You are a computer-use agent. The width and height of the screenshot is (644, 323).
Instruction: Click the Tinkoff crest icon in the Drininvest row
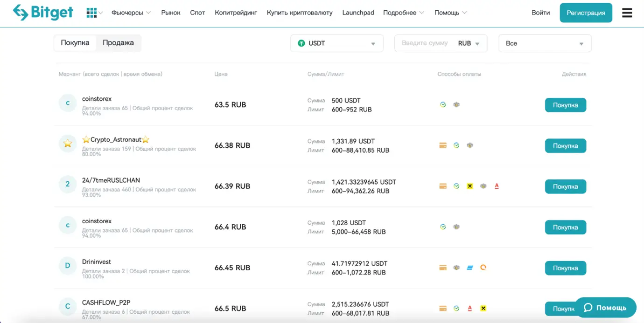pos(456,268)
